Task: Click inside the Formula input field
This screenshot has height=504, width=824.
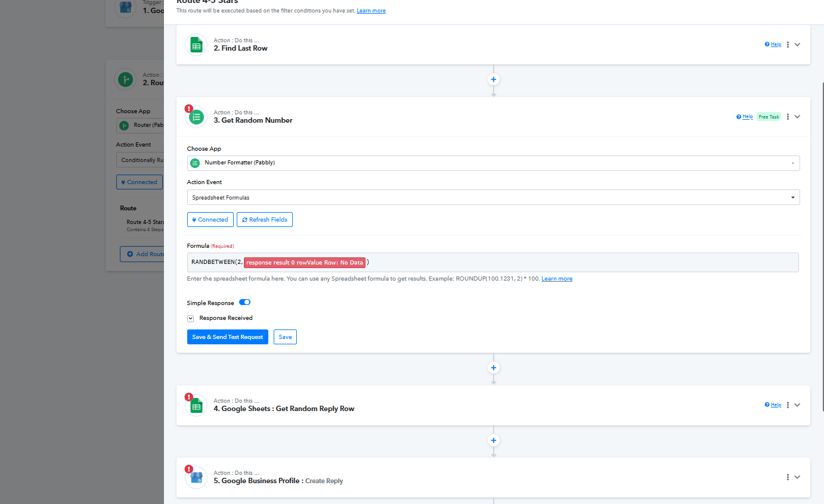Action: (x=566, y=263)
